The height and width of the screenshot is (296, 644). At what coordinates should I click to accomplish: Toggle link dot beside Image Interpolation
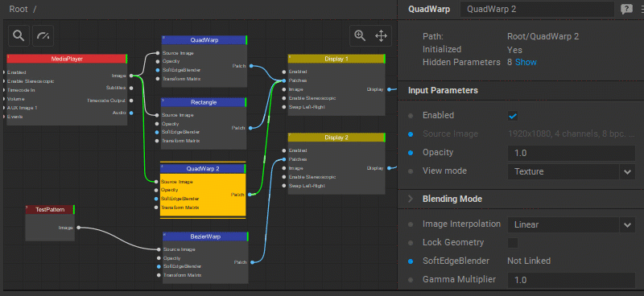click(411, 224)
